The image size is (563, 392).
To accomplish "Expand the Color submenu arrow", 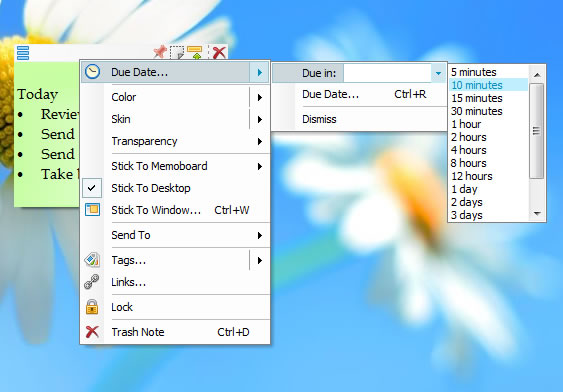I will point(259,97).
